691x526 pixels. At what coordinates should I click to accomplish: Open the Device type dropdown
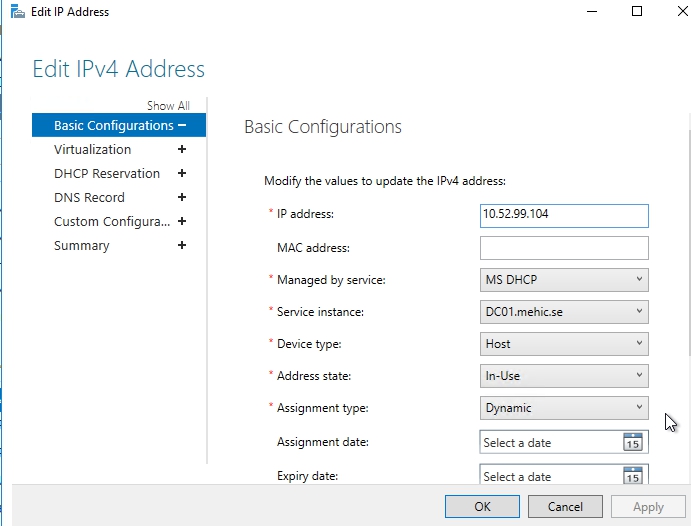click(564, 344)
